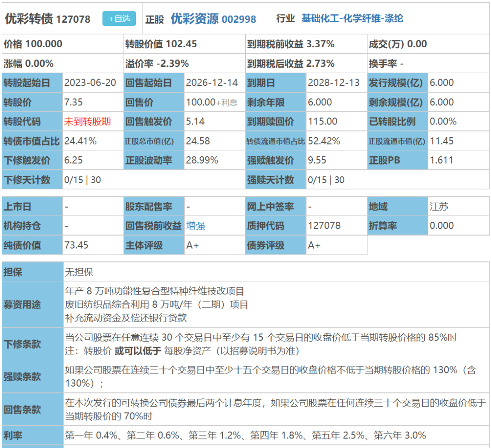Viewport: 491px width, 448px height.
Task: Click the 回售价 value 100.00+利息
Action: (x=212, y=102)
